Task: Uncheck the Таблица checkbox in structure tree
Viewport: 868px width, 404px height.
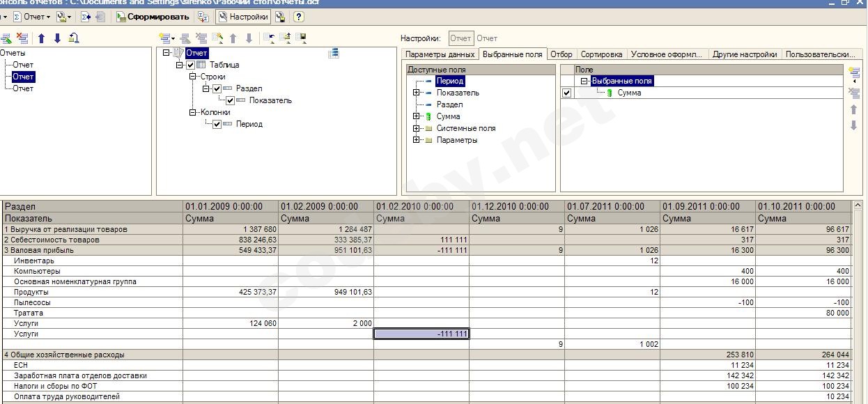Action: click(191, 65)
